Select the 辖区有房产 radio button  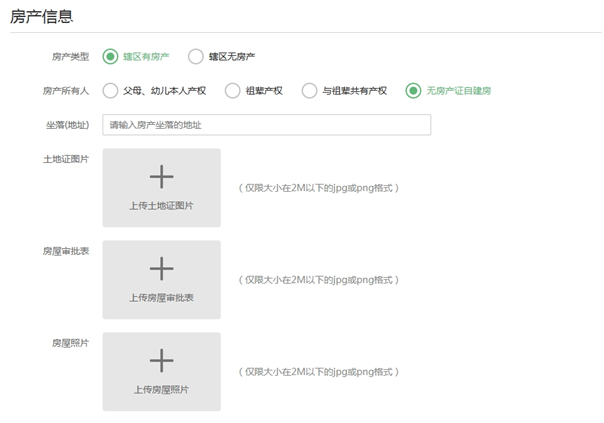tap(110, 57)
